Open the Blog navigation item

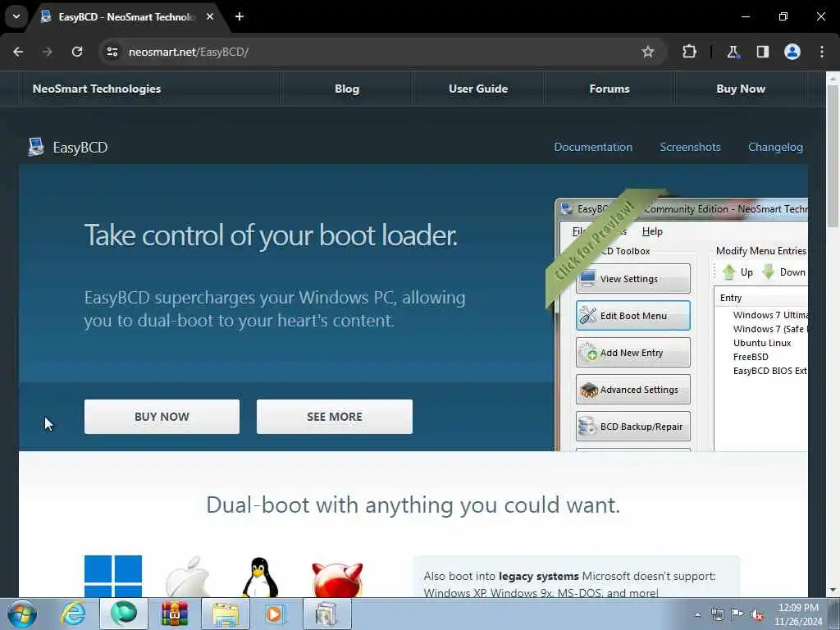pyautogui.click(x=347, y=89)
